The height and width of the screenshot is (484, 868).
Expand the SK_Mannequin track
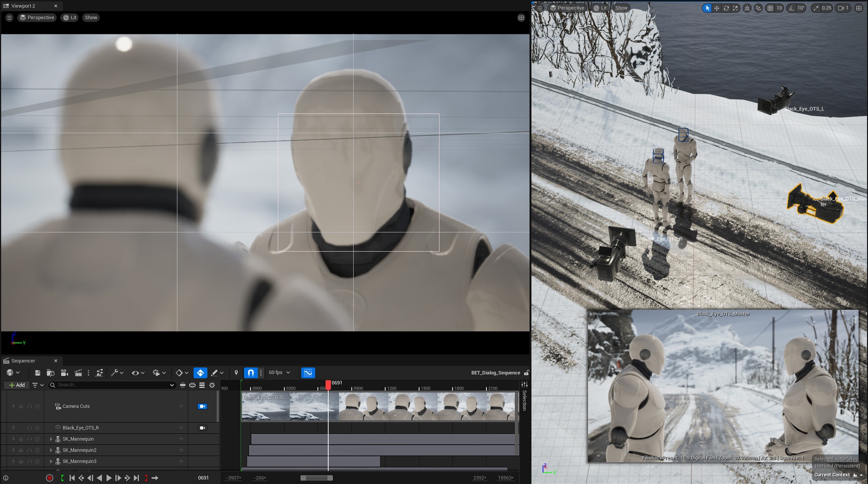51,439
